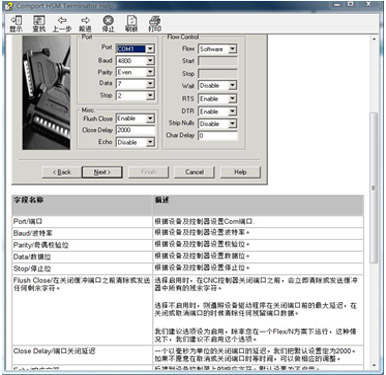Viewport: 386px width, 375px height.
Task: Open the Echo dropdown
Action: tap(150, 142)
